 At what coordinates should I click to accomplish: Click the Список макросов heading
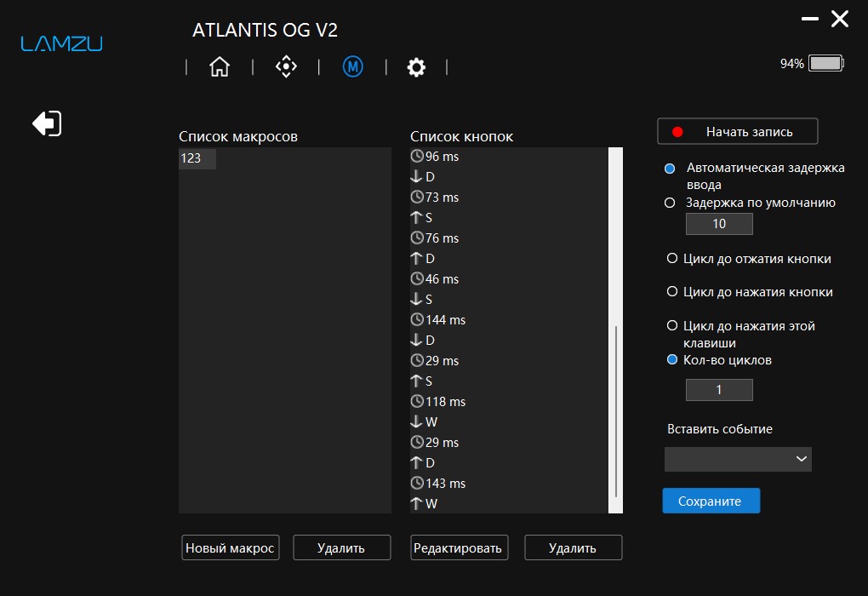(238, 137)
